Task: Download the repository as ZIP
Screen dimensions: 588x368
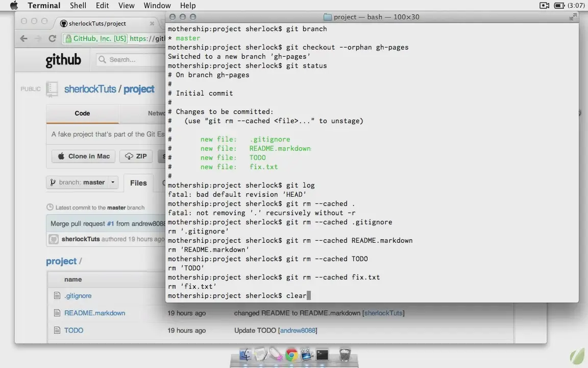Action: coord(136,156)
